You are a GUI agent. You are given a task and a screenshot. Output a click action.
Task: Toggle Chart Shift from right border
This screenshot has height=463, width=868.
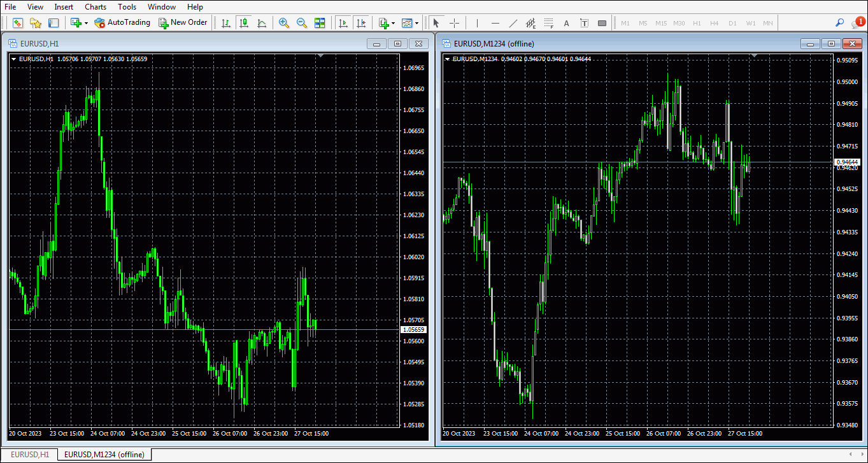pyautogui.click(x=361, y=23)
